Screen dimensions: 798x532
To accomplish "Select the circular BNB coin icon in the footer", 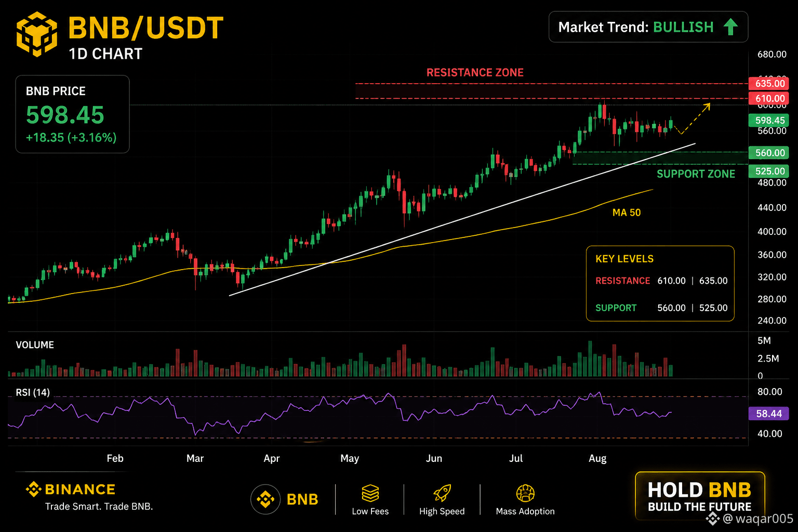I will tap(265, 499).
